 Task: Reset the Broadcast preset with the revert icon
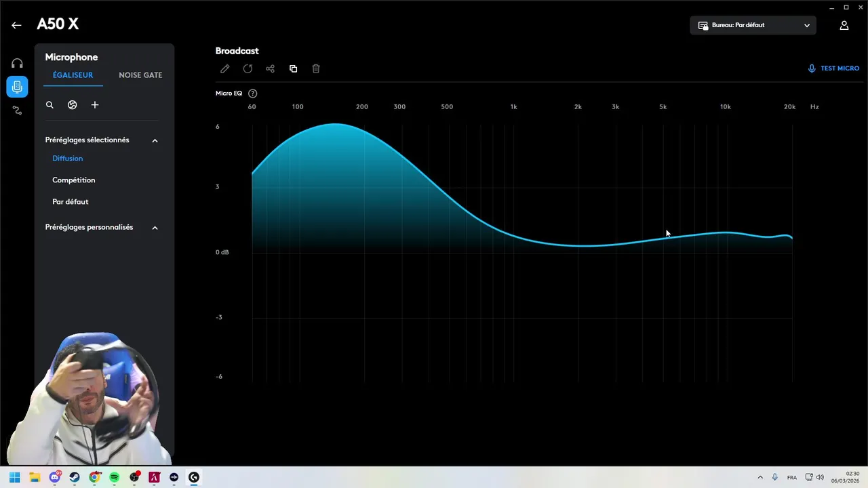click(248, 68)
